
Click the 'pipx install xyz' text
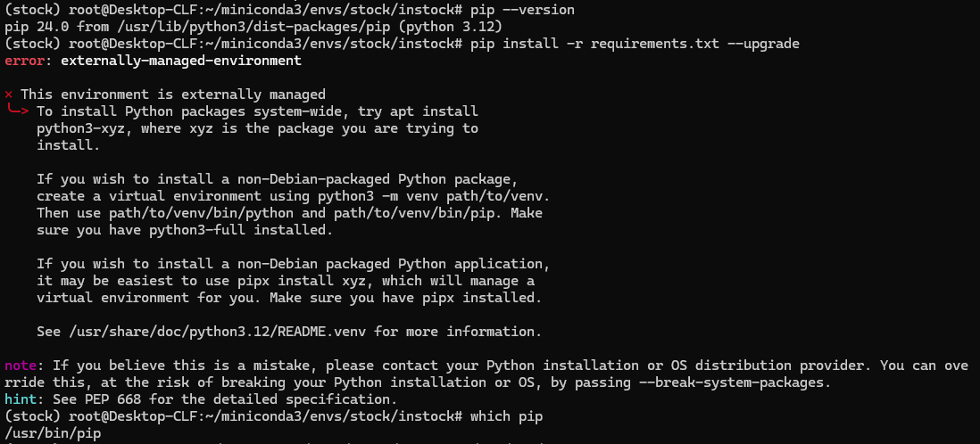tap(305, 281)
